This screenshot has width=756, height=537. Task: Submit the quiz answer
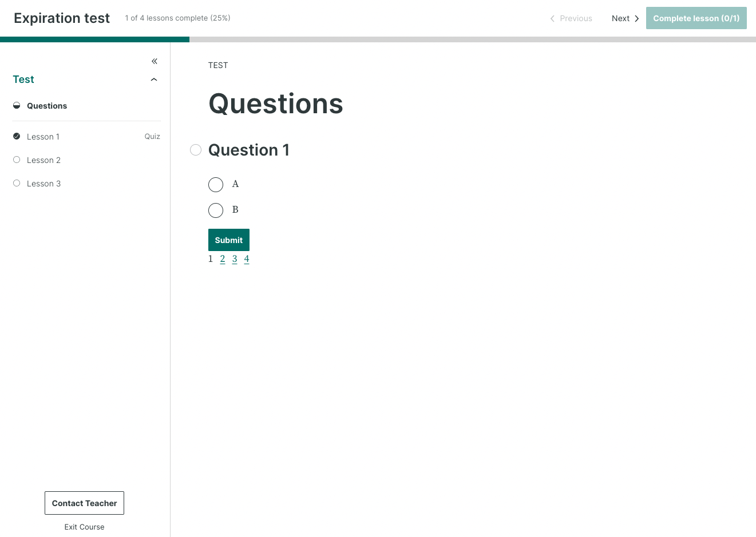click(229, 240)
